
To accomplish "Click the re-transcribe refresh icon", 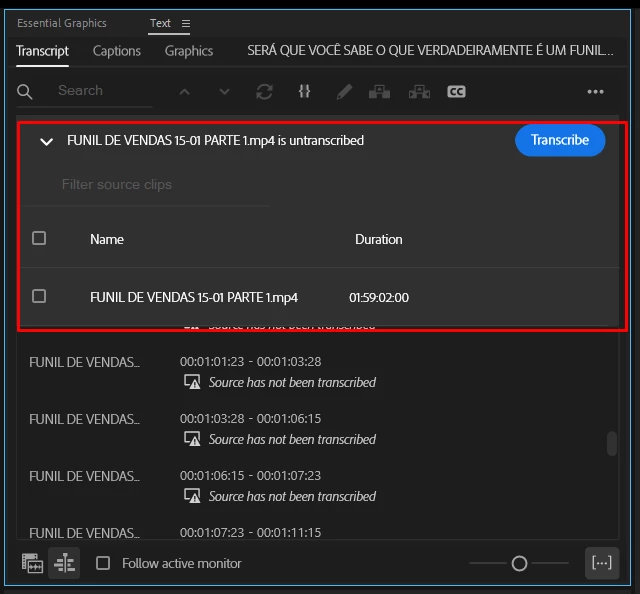I will click(264, 92).
